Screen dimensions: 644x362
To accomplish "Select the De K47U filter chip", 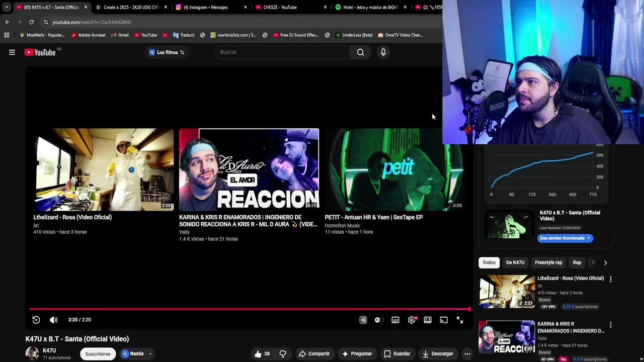I will pyautogui.click(x=515, y=262).
